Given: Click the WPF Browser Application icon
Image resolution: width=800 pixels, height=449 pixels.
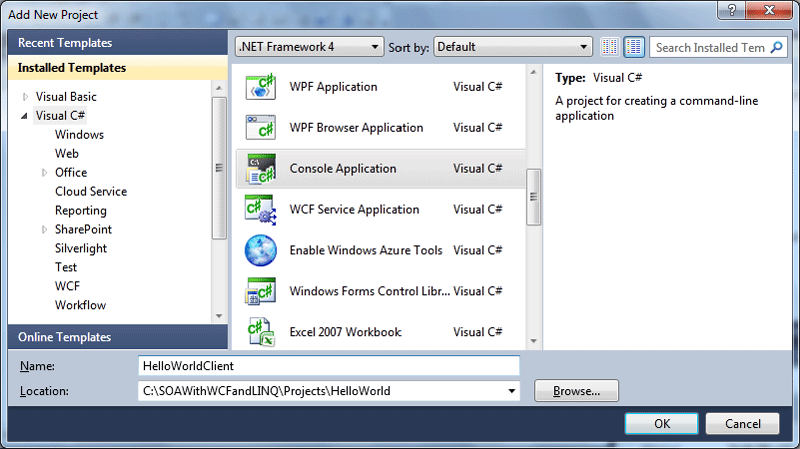Looking at the screenshot, I should 260,128.
